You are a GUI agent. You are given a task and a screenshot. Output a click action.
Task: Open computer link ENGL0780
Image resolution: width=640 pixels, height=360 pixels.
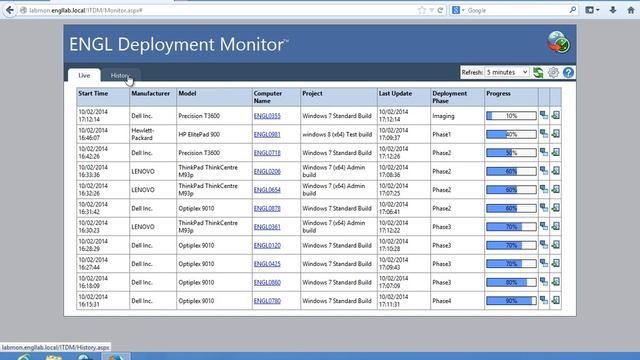pos(267,301)
